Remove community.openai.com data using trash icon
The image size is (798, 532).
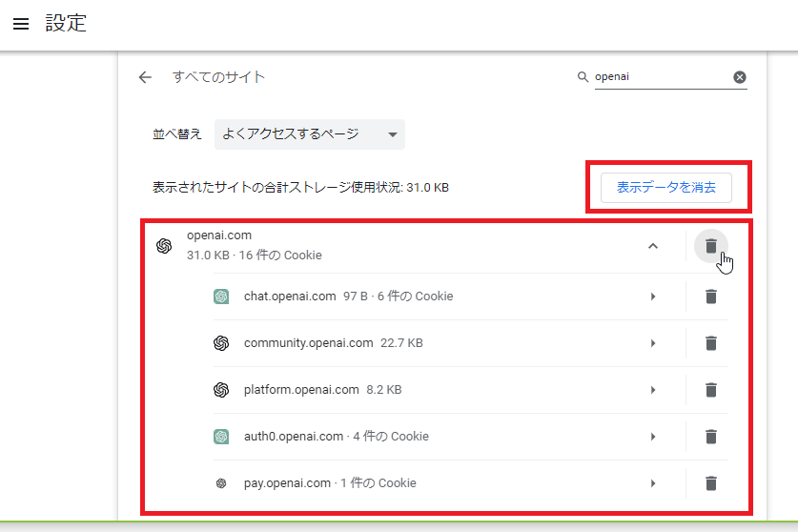[710, 343]
